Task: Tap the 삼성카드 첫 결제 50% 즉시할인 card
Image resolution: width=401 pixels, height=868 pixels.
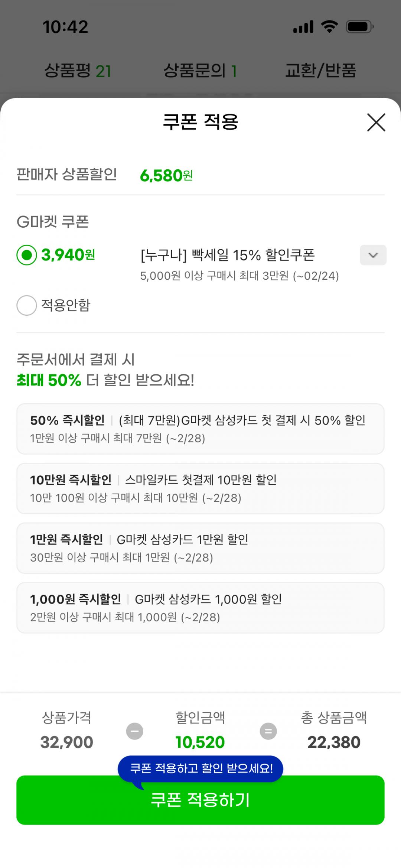Action: pyautogui.click(x=200, y=429)
